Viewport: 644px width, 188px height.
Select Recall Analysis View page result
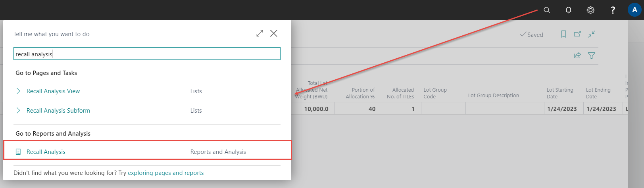53,91
